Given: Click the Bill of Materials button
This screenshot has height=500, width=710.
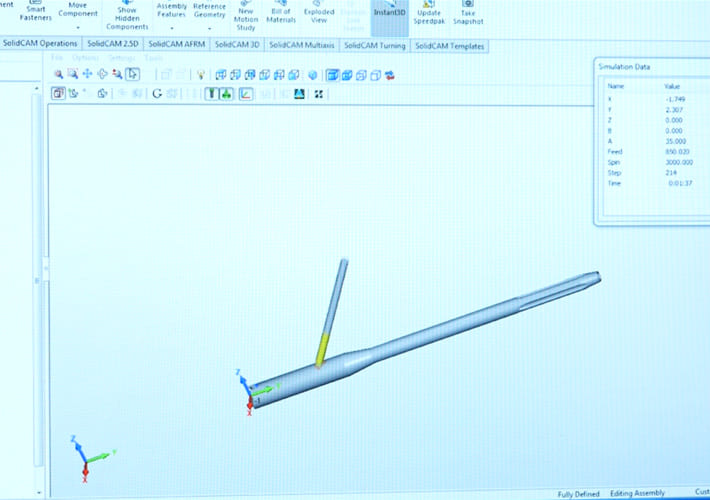Looking at the screenshot, I should [x=281, y=14].
